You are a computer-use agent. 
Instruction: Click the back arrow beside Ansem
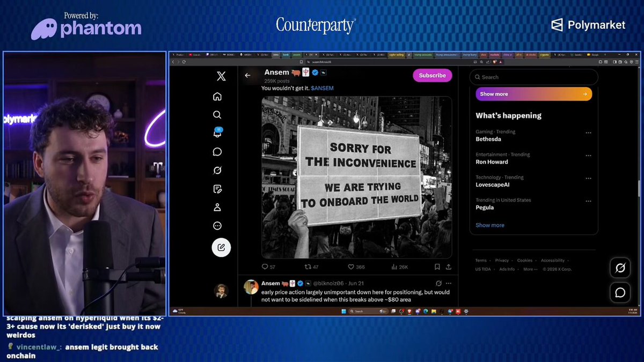pos(247,76)
